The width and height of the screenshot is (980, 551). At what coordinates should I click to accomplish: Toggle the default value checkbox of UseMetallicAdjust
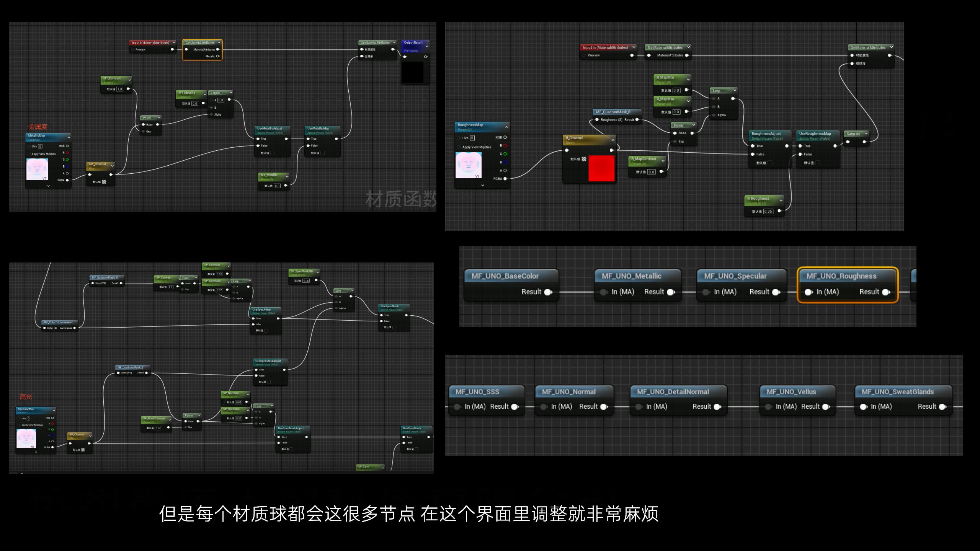pyautogui.click(x=272, y=153)
